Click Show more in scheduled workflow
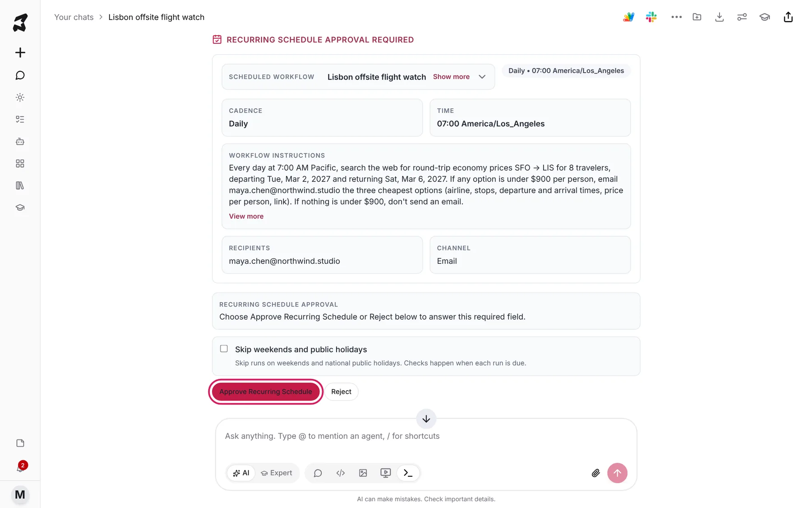 451,77
